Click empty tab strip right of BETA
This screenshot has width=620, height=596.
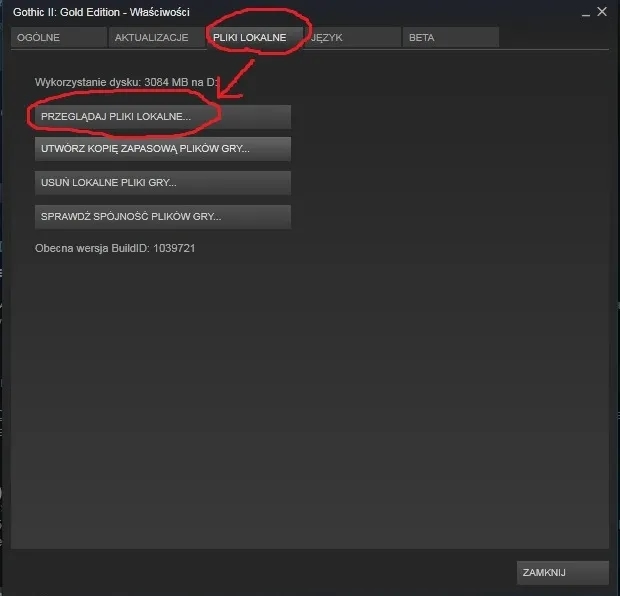tap(555, 38)
